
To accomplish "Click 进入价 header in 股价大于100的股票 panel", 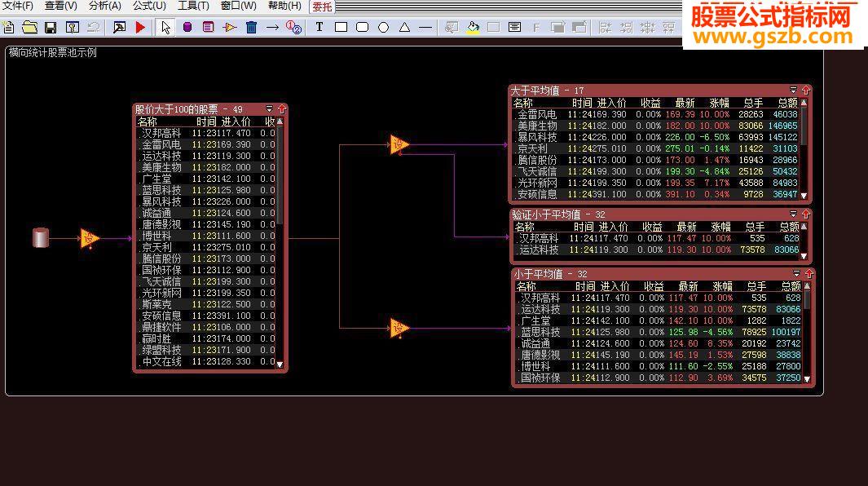I will point(236,122).
